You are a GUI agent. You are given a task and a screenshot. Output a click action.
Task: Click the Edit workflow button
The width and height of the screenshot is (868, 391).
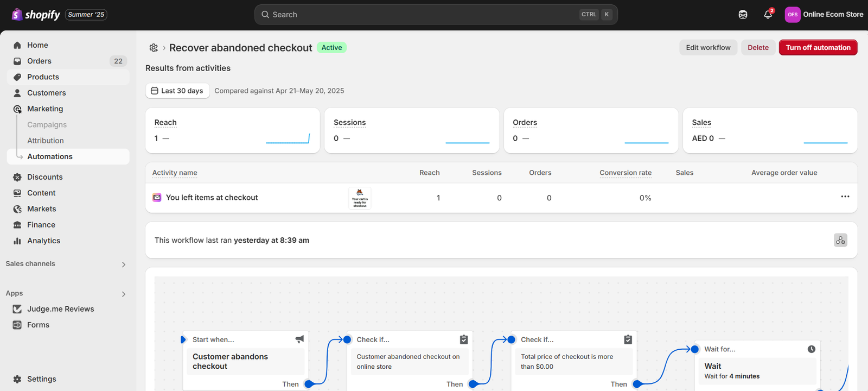coord(707,48)
